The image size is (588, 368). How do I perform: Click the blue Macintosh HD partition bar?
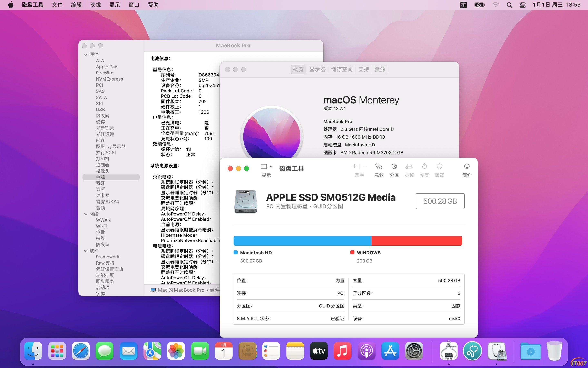pos(302,241)
